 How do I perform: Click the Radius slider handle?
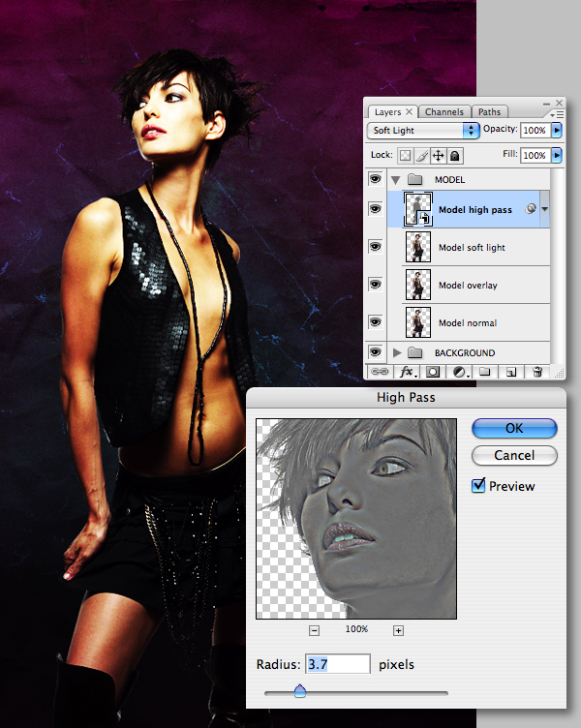300,691
